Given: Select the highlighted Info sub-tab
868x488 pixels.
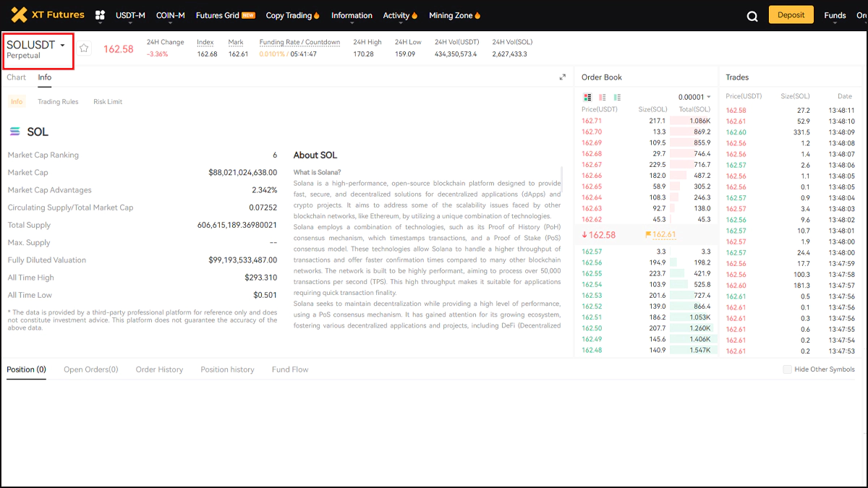Looking at the screenshot, I should 17,102.
